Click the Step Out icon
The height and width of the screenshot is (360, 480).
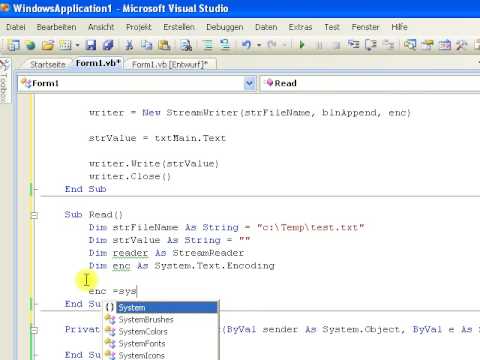388,45
